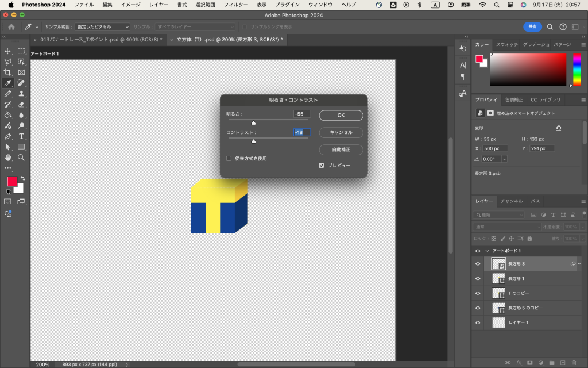The image size is (588, 368).
Task: Uncheck the プレビュー checkbox
Action: coord(322,165)
